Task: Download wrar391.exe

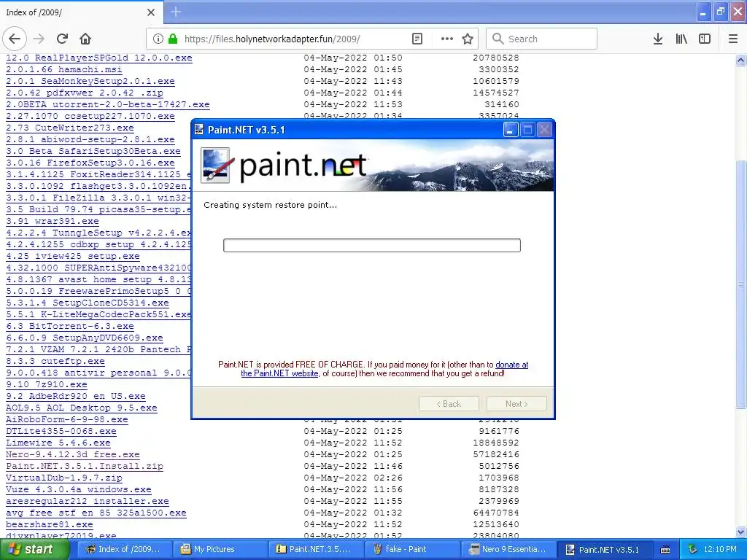Action: [x=53, y=222]
